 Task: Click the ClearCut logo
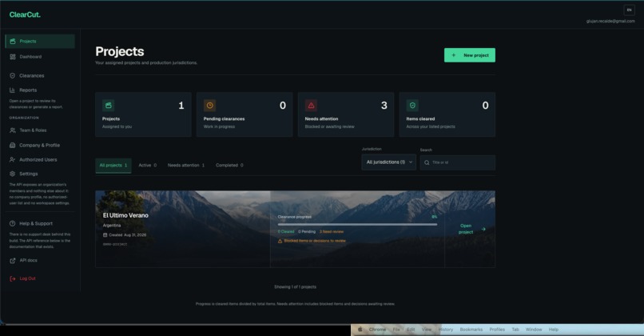tap(25, 15)
